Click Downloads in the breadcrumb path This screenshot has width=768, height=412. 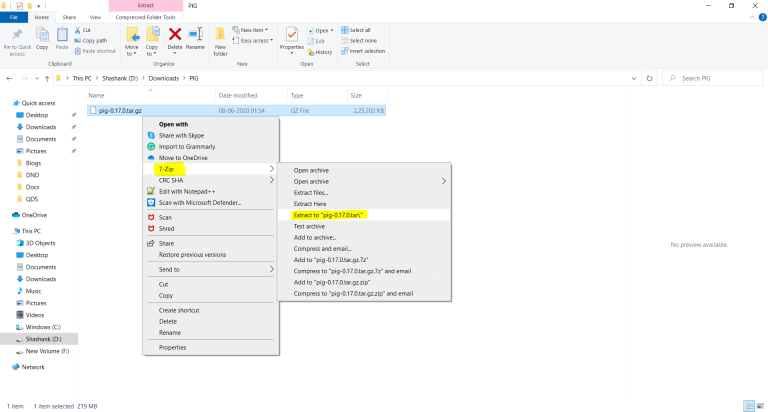[x=164, y=78]
